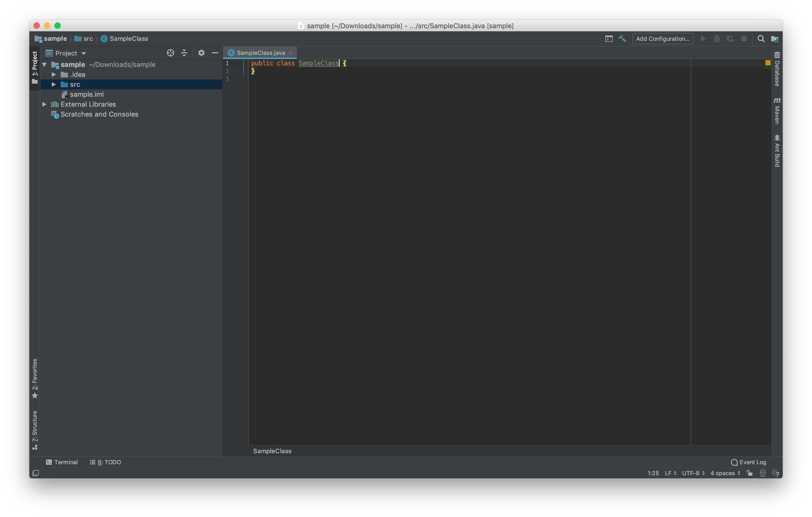Click the locate/scroll from source crosshair icon
The image size is (812, 517).
pos(170,53)
